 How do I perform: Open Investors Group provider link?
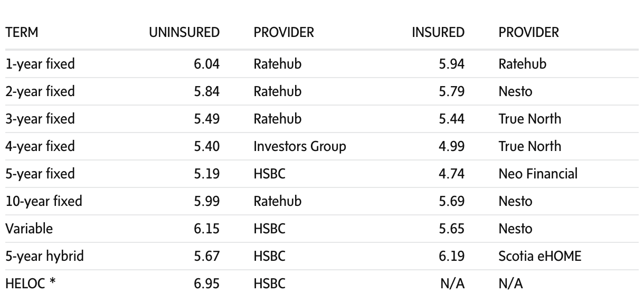(x=300, y=146)
